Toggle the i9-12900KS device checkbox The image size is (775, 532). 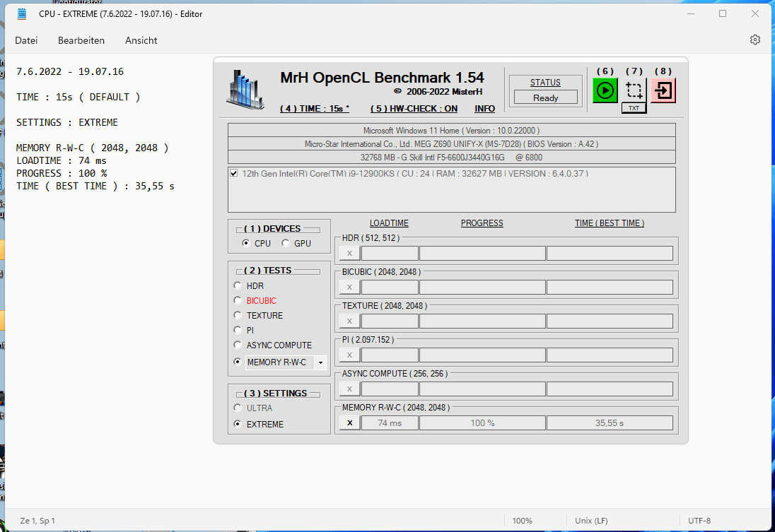tap(234, 173)
